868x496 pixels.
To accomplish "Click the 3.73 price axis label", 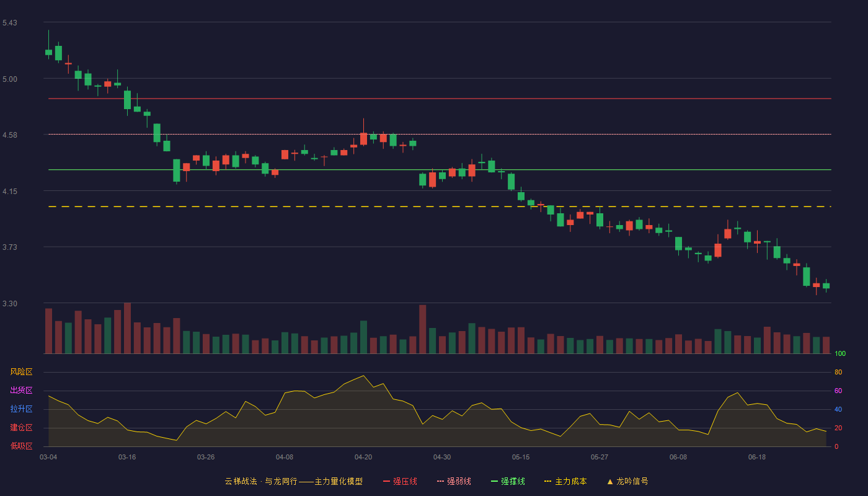I will click(x=9, y=247).
